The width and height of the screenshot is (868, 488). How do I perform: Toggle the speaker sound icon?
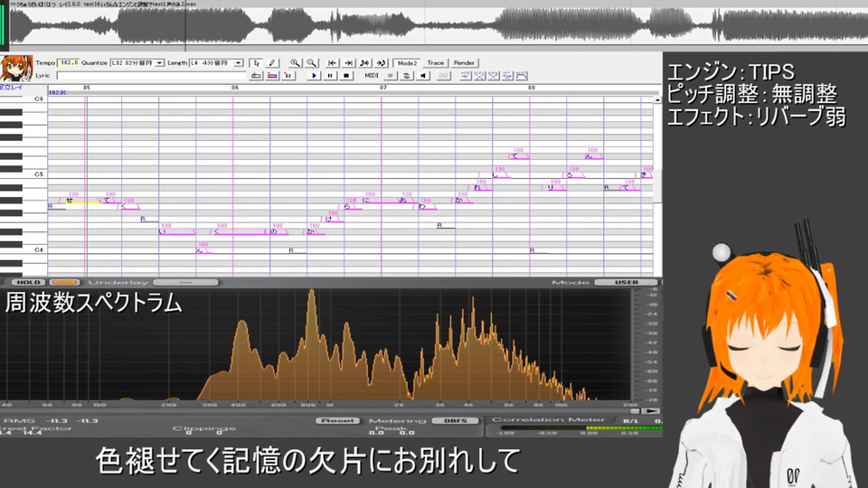[x=423, y=76]
